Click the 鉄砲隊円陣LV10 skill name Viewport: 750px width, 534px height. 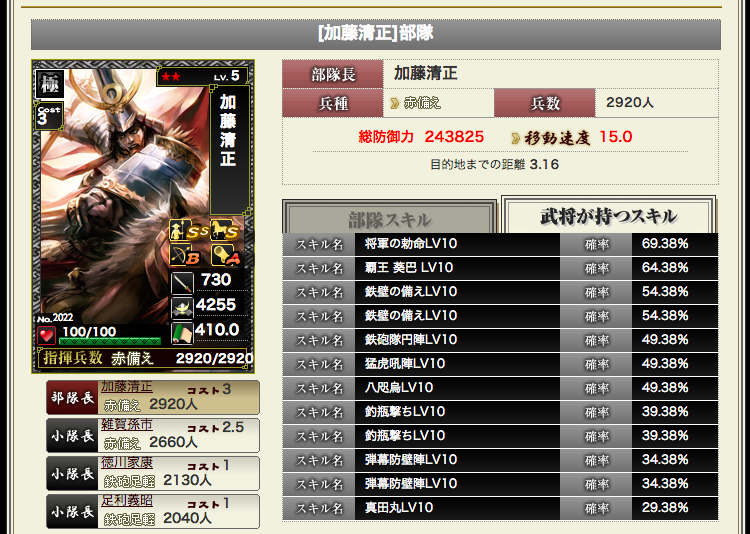click(x=411, y=340)
